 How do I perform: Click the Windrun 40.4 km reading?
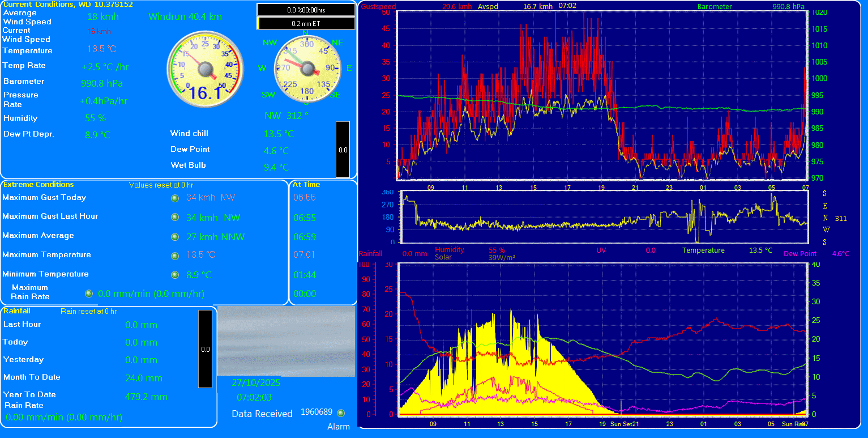[185, 16]
